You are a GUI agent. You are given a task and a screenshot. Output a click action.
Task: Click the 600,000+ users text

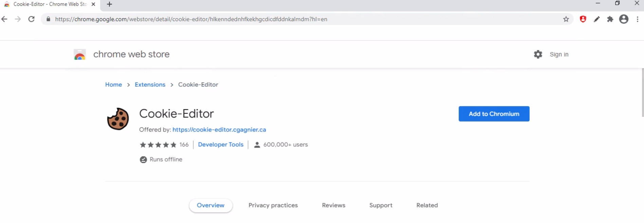click(x=286, y=145)
